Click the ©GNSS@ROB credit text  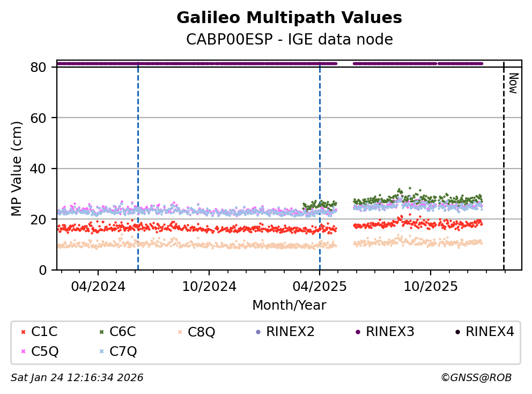pyautogui.click(x=476, y=378)
